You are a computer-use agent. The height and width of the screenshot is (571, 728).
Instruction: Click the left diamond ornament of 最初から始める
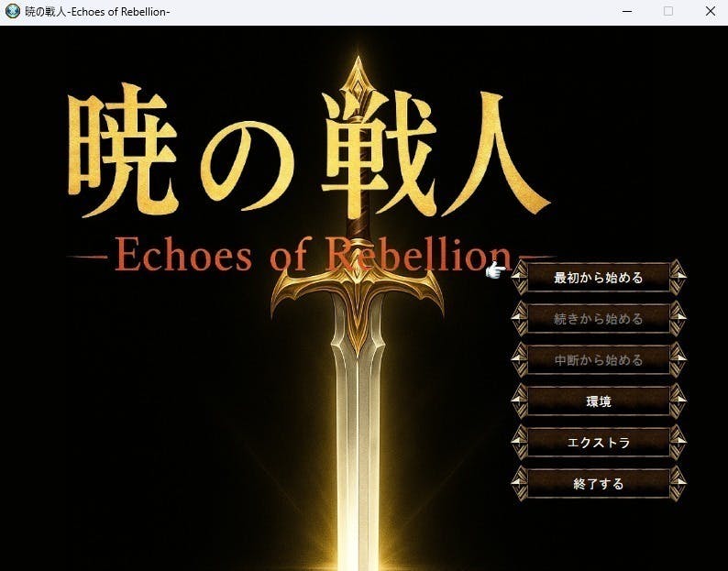(520, 278)
